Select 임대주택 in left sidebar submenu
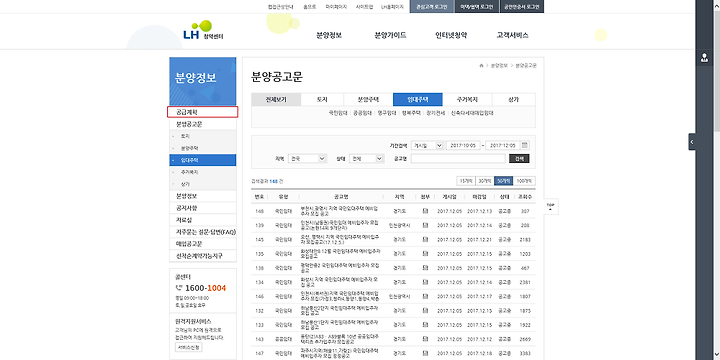The image size is (720, 360). 202,160
